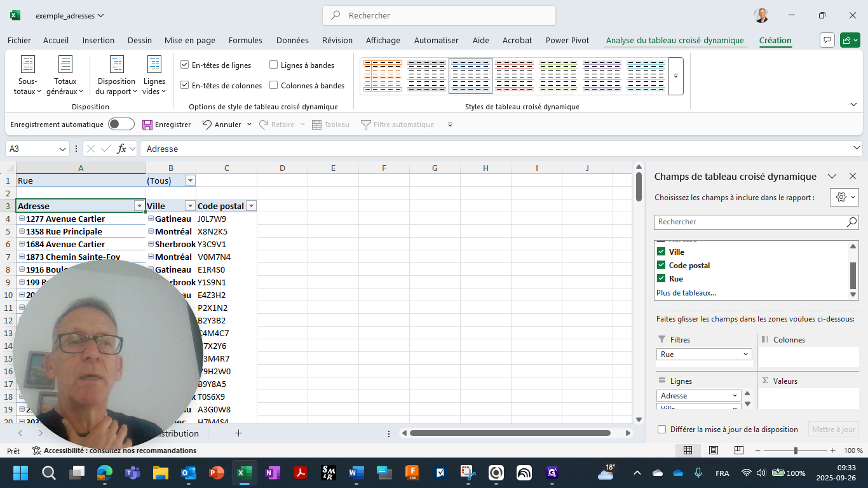Save the workbook with the Enregistrer icon
The height and width of the screenshot is (488, 868).
(149, 124)
